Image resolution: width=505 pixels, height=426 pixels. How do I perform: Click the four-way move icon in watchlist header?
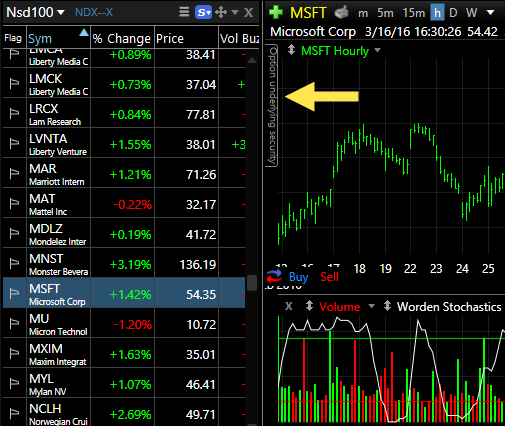pos(221,13)
